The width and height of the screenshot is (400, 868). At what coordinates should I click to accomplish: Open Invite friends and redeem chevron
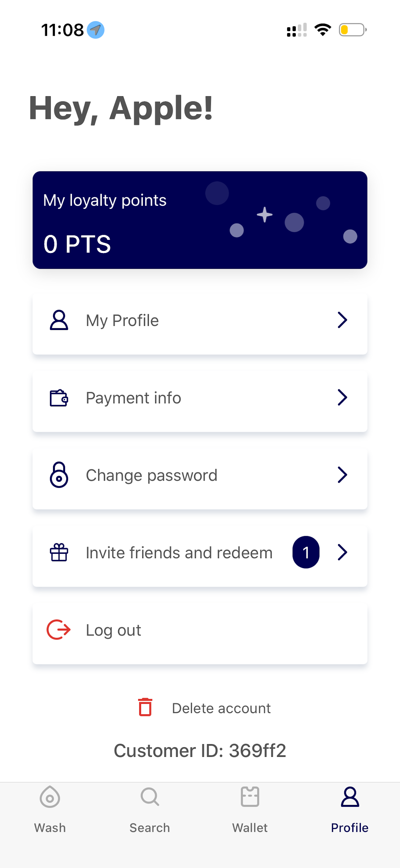(x=342, y=552)
